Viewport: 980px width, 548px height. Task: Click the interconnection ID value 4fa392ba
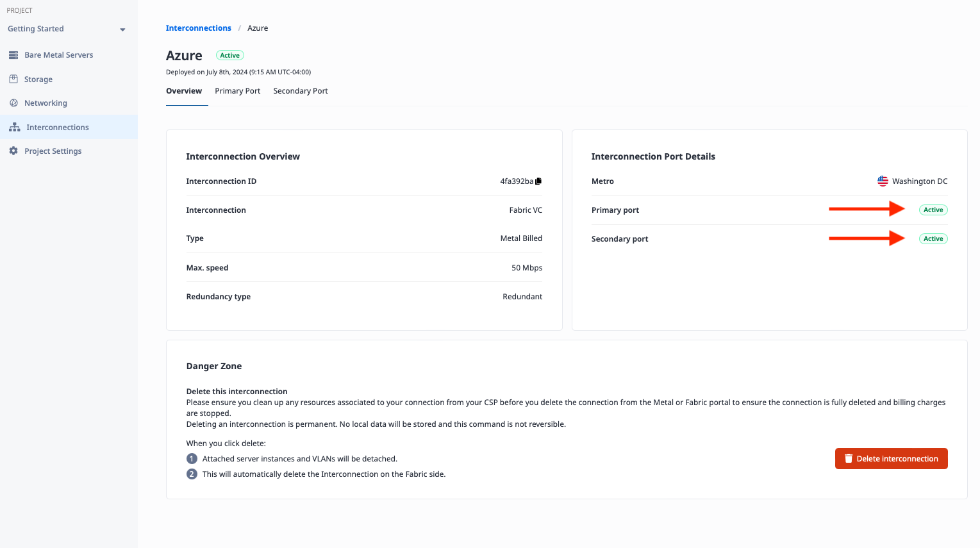(517, 181)
